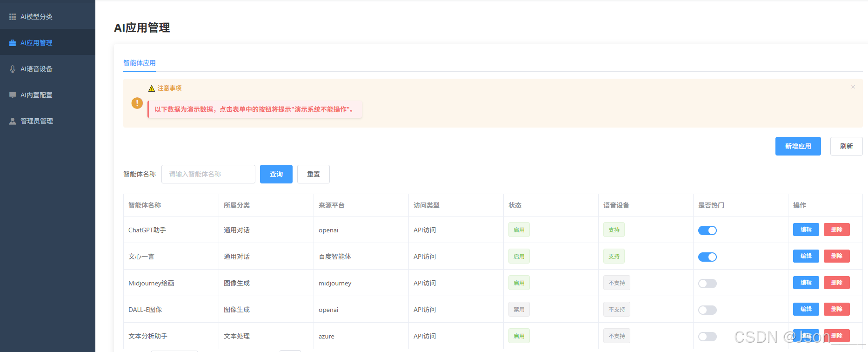Click 不支持 voice tag for Midjourney绘画
Viewport: 868px width, 352px height.
coord(617,283)
